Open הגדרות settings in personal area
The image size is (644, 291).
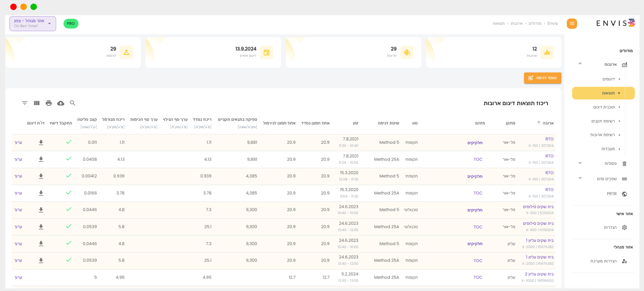[610, 228]
